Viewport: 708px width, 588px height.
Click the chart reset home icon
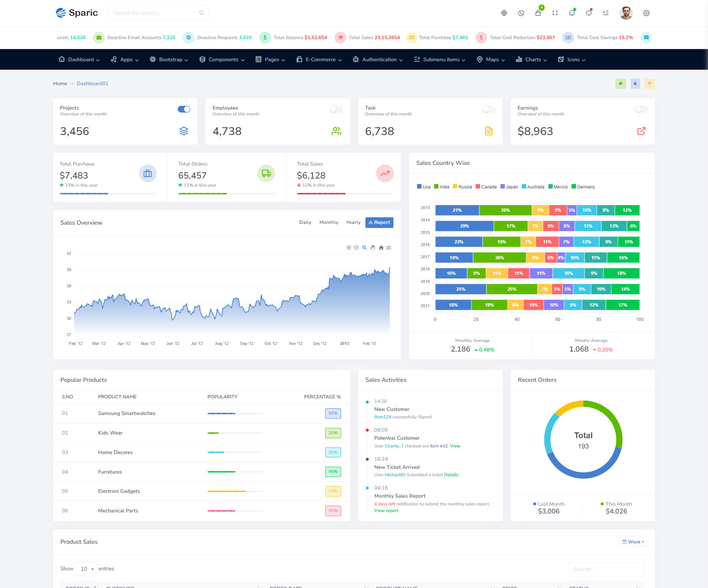point(381,248)
